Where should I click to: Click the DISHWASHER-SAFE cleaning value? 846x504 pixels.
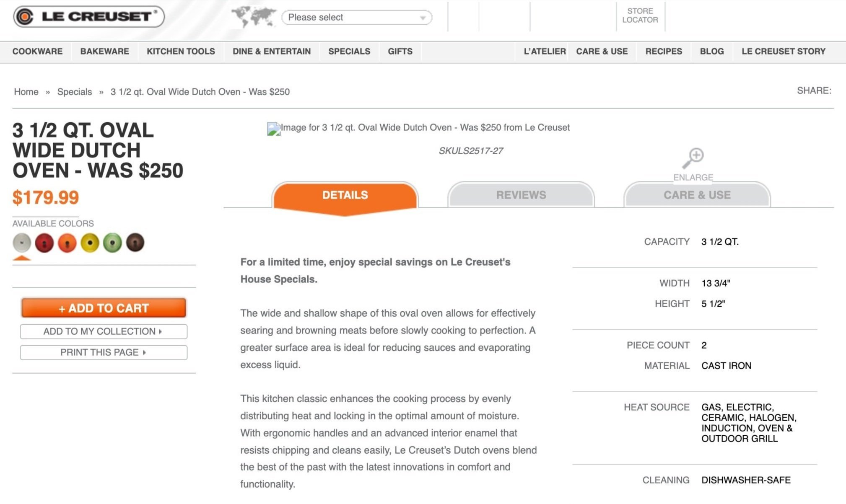(746, 480)
